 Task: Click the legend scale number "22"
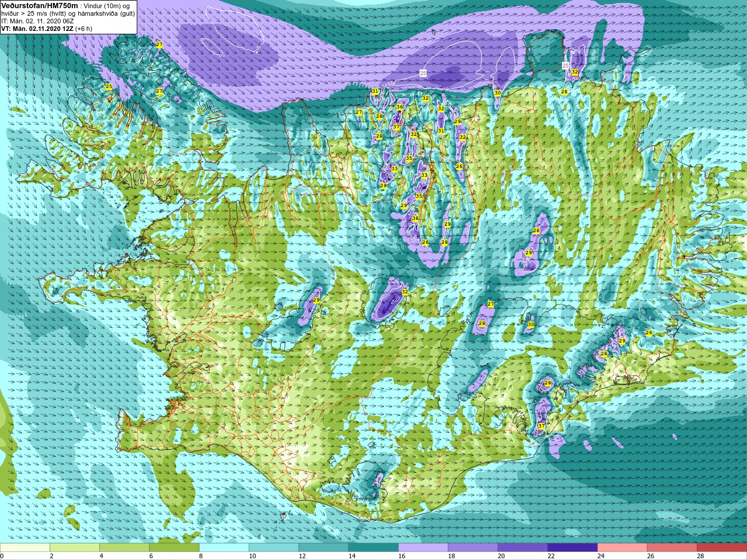pyautogui.click(x=551, y=556)
